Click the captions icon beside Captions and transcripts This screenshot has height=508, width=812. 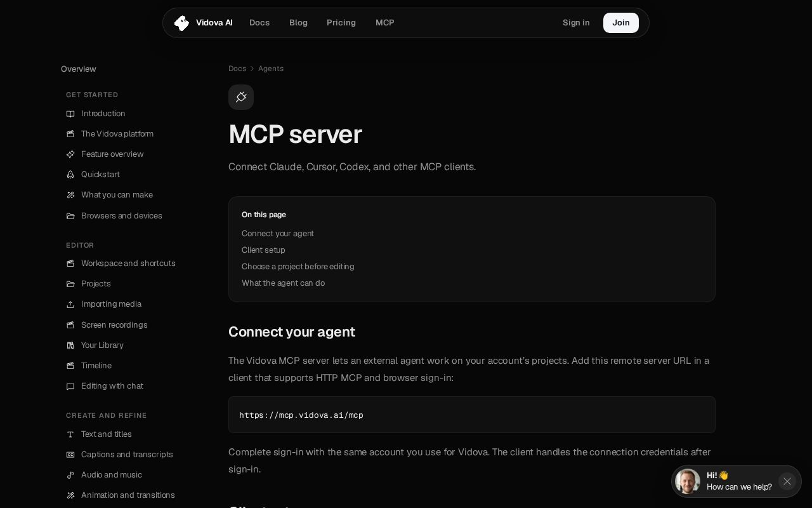tap(70, 455)
